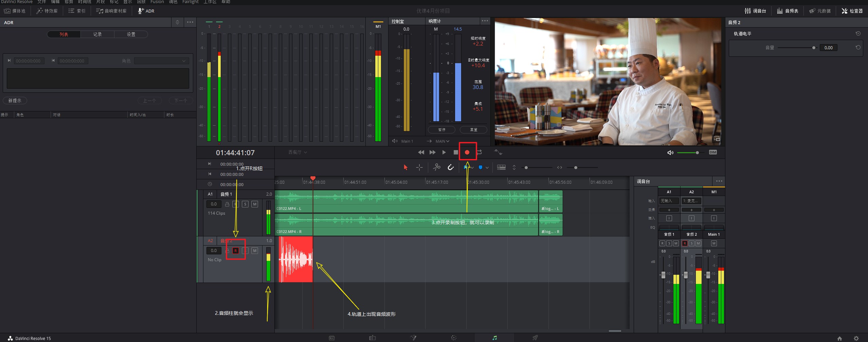Image resolution: width=868 pixels, height=342 pixels.
Task: Reset the 音量 volume value in inspector
Action: pos(858,48)
